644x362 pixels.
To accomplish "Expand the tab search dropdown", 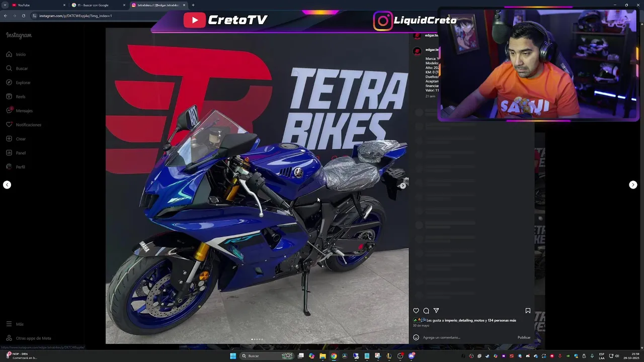I will click(x=5, y=5).
